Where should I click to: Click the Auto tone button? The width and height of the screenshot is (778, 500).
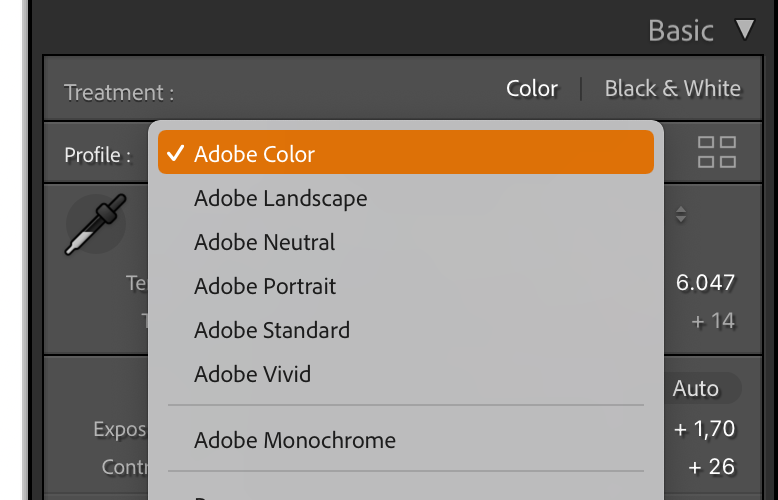click(696, 388)
